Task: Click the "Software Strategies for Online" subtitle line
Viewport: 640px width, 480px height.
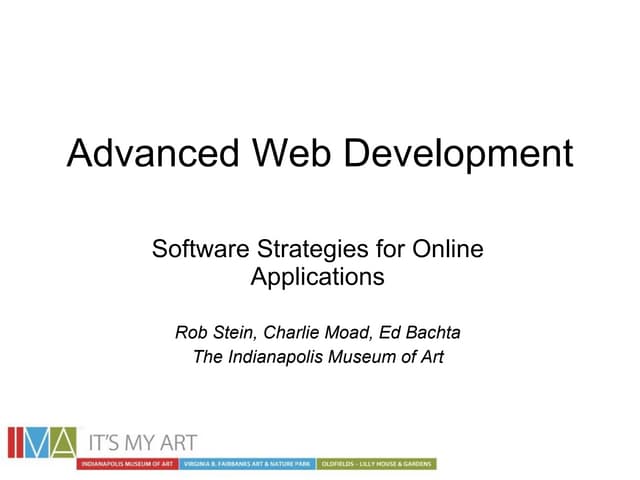Action: (318, 249)
